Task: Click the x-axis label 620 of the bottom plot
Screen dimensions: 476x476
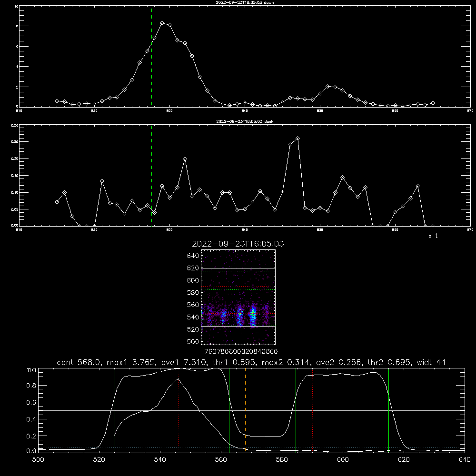Action: coord(404,460)
